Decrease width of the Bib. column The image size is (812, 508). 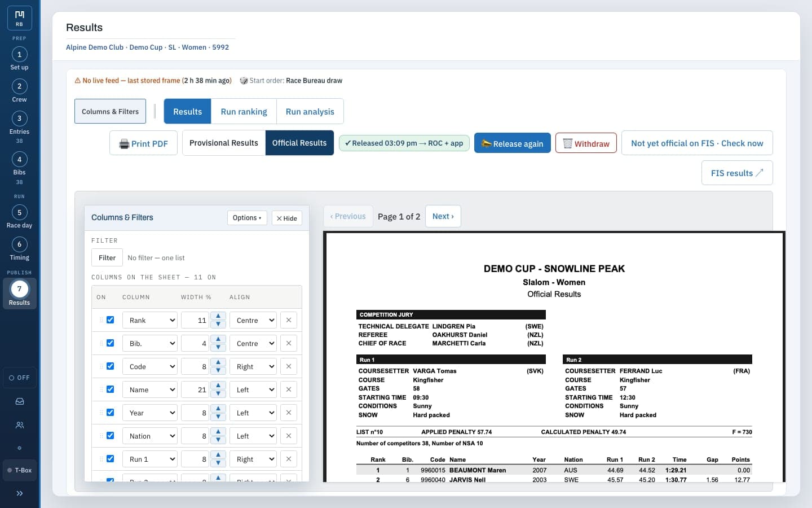(x=218, y=347)
